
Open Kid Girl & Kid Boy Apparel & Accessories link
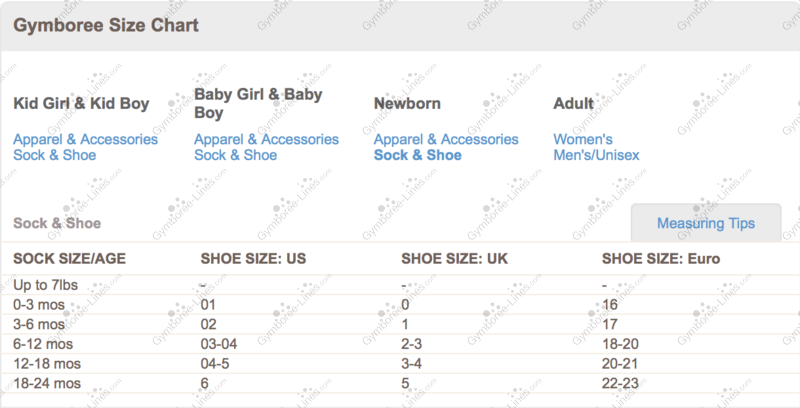pos(85,140)
